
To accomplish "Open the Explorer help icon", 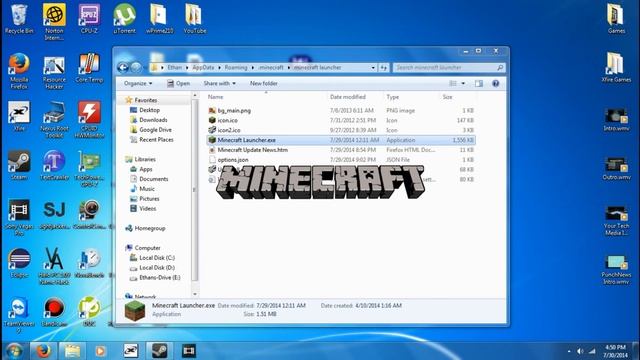I will click(496, 83).
